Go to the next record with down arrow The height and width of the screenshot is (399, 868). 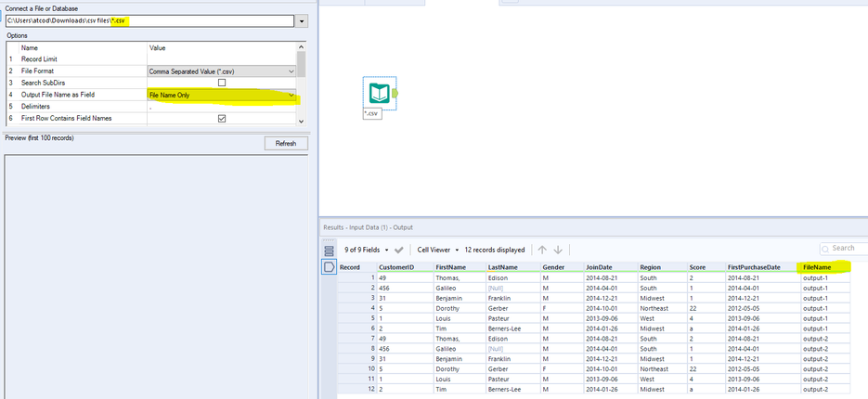pyautogui.click(x=558, y=250)
